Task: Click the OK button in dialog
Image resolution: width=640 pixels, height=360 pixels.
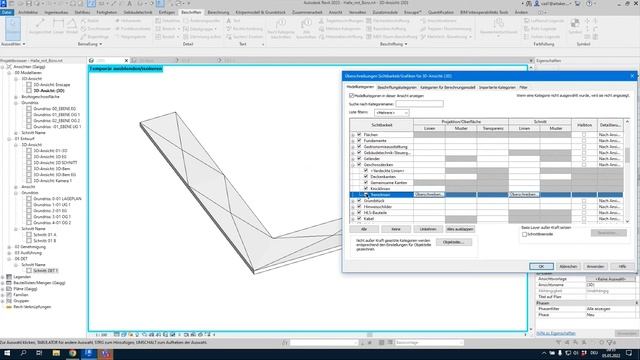Action: 541,266
